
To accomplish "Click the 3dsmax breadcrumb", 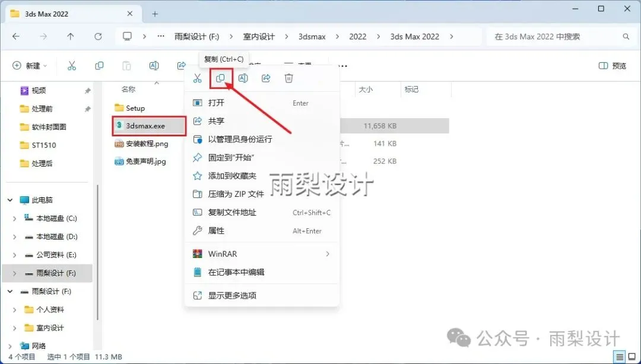I will tap(312, 36).
